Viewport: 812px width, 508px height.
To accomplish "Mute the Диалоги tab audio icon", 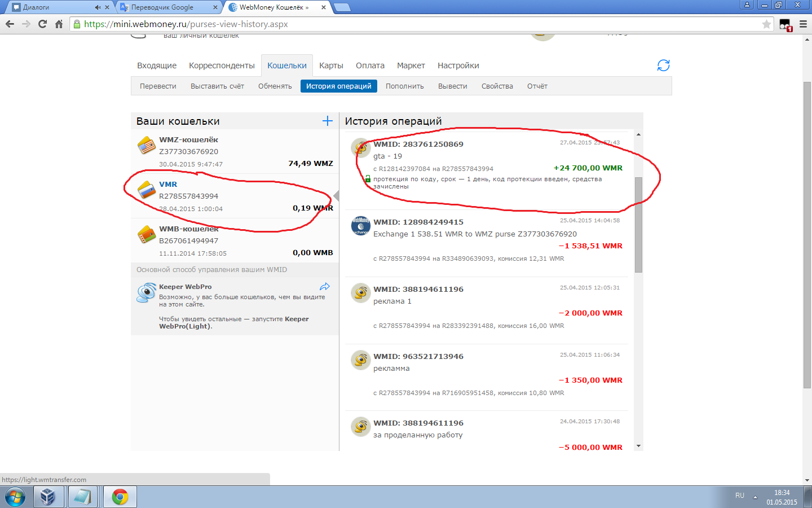I will [x=98, y=7].
